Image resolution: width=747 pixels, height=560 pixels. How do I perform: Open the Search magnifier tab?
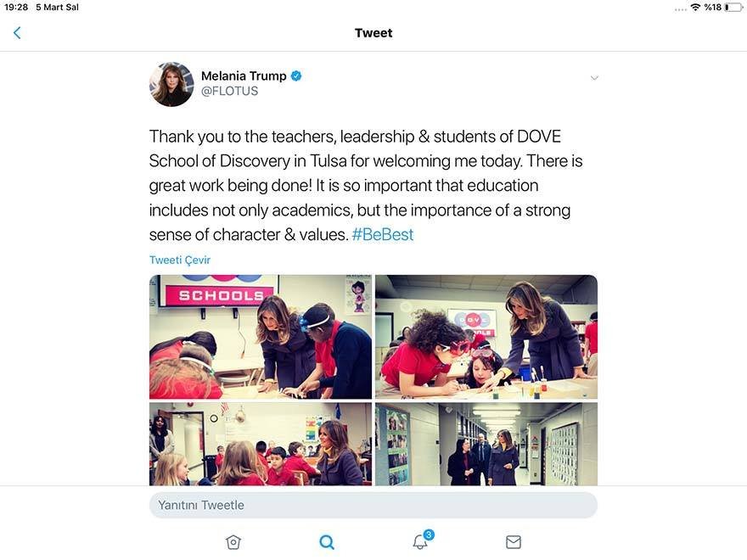[x=327, y=542]
